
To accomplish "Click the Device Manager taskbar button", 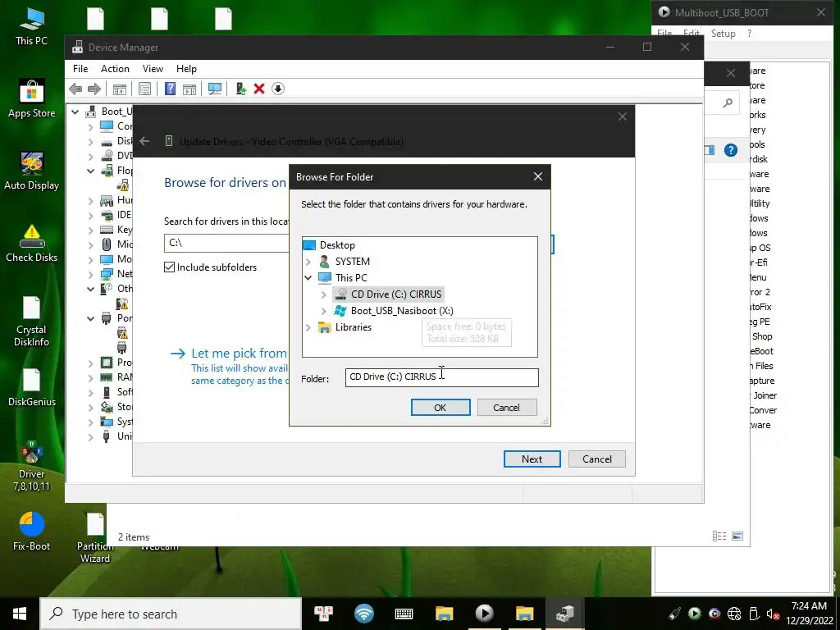I will click(x=564, y=614).
